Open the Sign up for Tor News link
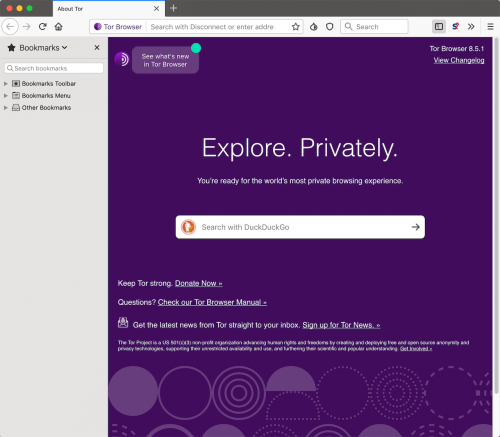This screenshot has width=500, height=437. click(x=341, y=325)
